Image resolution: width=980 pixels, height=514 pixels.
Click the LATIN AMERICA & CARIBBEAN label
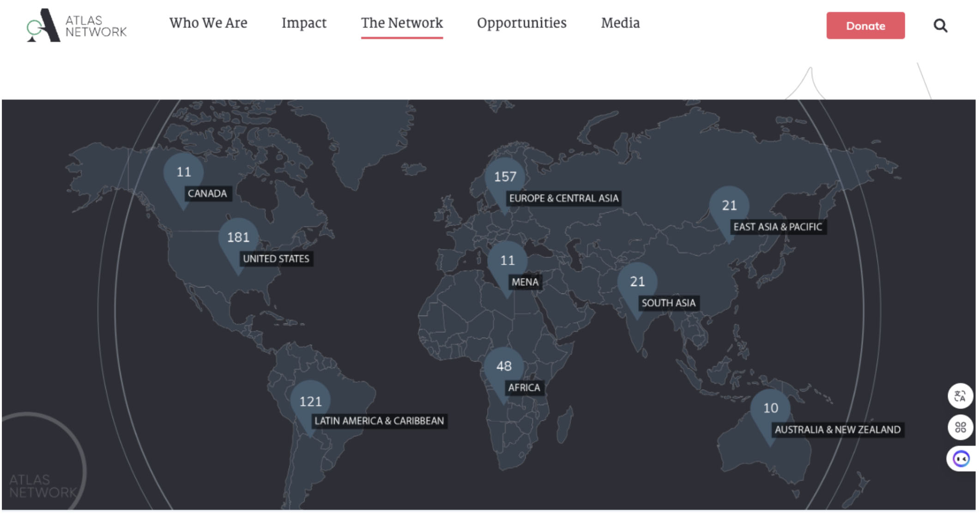[379, 421]
